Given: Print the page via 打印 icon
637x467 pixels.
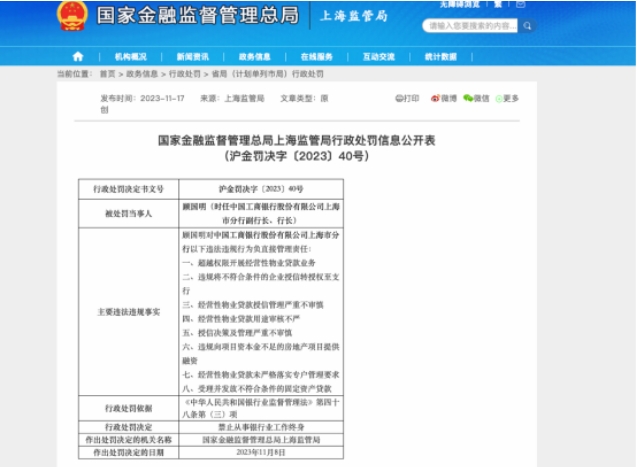Looking at the screenshot, I should click(x=407, y=98).
